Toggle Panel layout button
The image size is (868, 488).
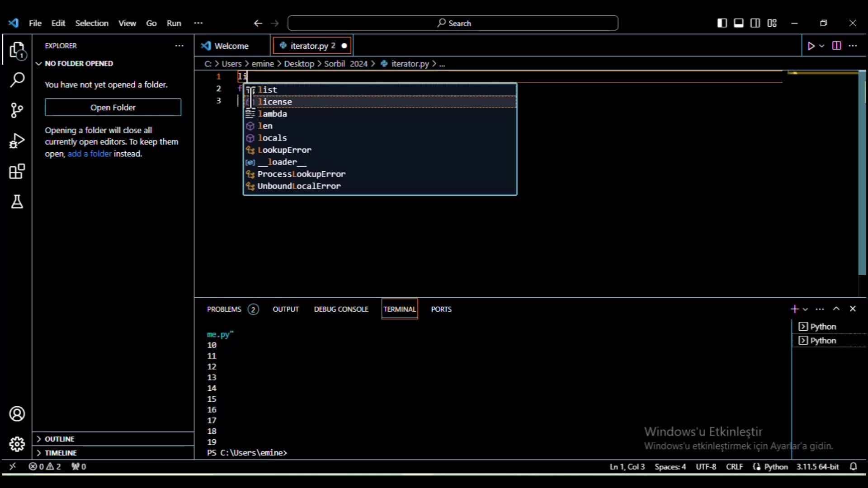coord(739,23)
